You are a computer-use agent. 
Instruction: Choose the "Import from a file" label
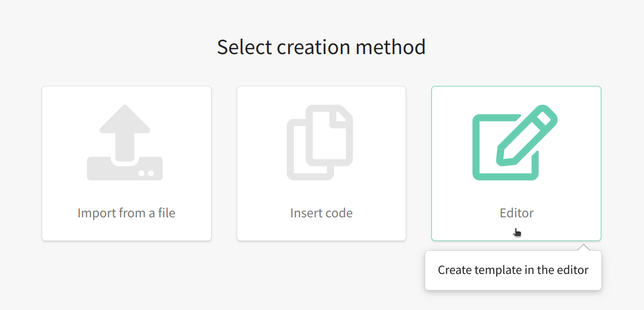[127, 213]
